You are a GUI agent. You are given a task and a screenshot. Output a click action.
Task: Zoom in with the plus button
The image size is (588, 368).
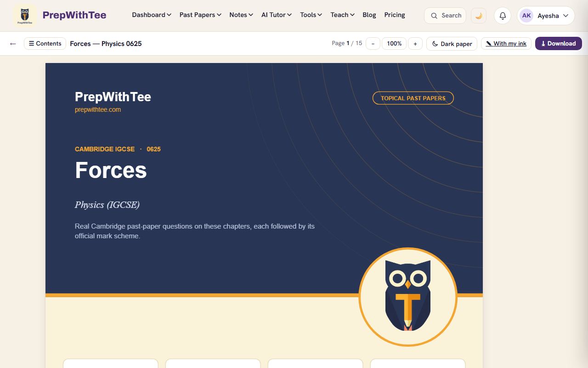click(x=415, y=44)
